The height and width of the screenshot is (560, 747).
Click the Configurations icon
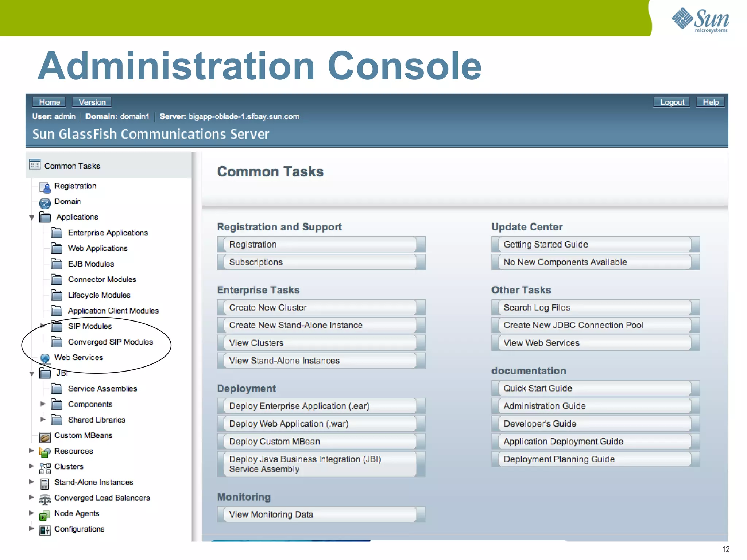pyautogui.click(x=45, y=530)
